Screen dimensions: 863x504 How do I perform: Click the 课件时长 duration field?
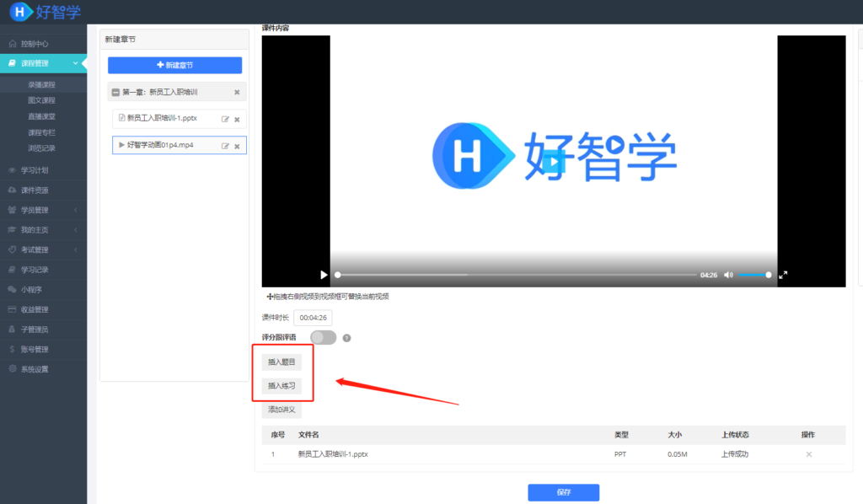tap(313, 318)
